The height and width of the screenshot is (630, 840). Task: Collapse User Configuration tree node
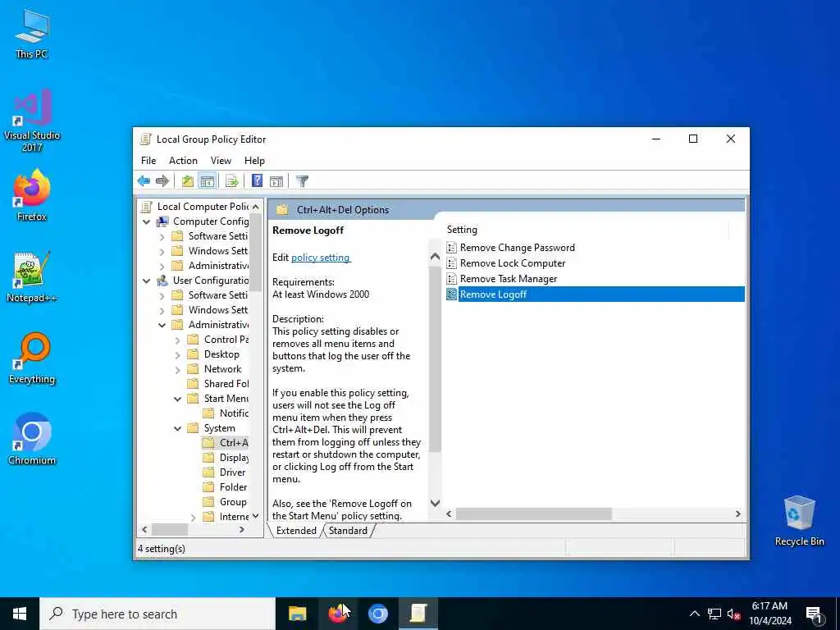point(146,281)
